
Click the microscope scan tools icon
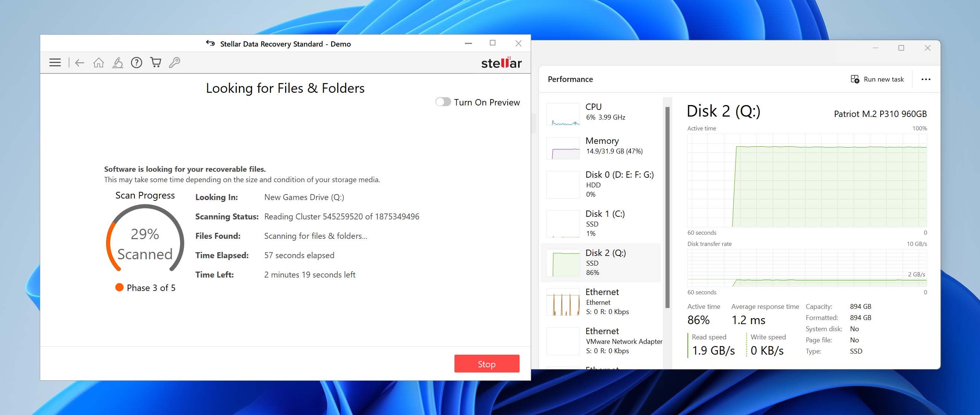click(118, 63)
